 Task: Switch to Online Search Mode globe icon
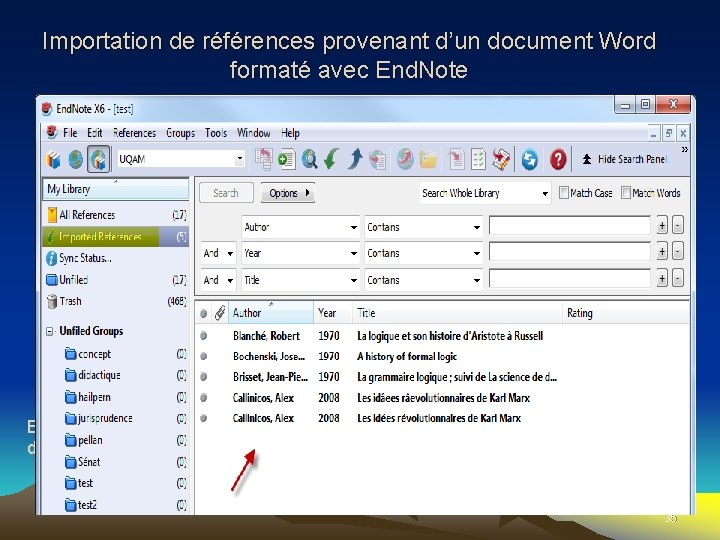pos(76,159)
